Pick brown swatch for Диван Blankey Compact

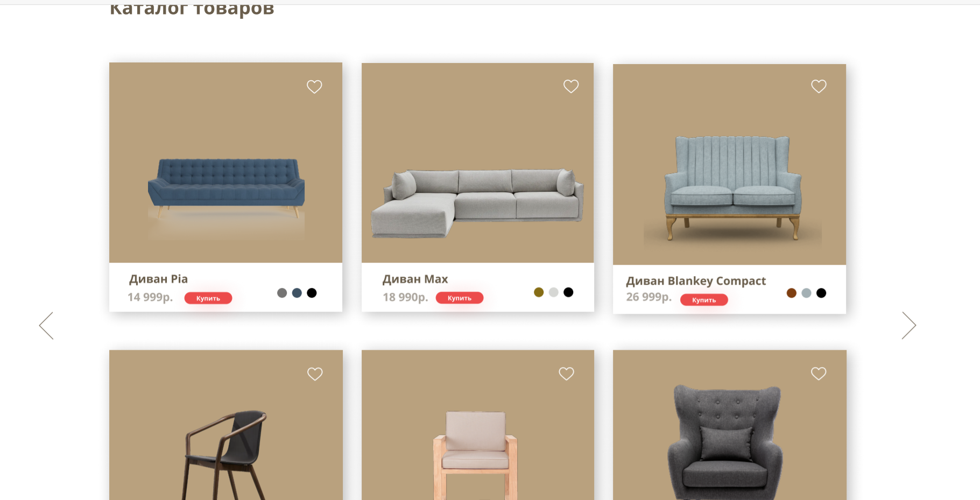[792, 293]
